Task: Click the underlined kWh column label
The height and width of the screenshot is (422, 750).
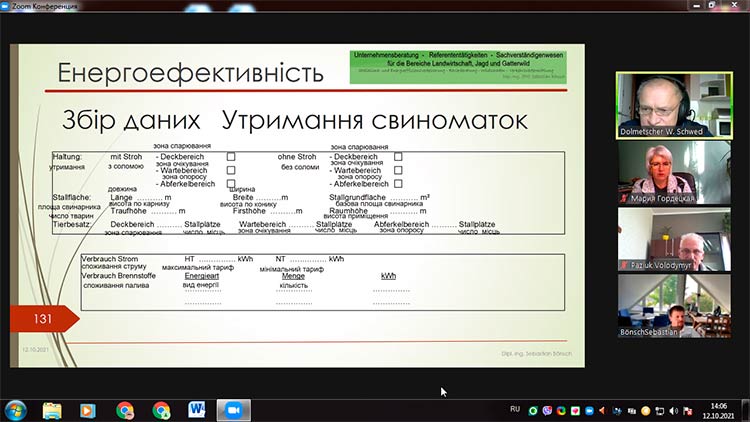Action: point(388,276)
